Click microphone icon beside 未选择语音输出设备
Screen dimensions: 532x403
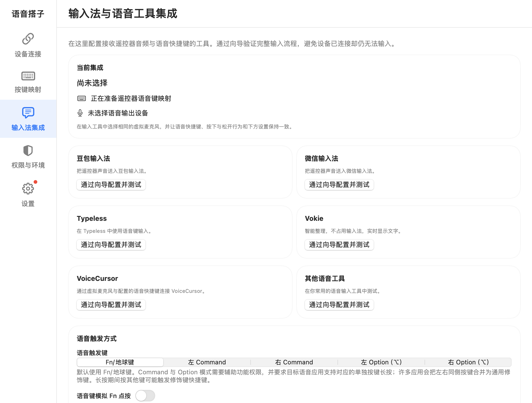[x=80, y=113]
